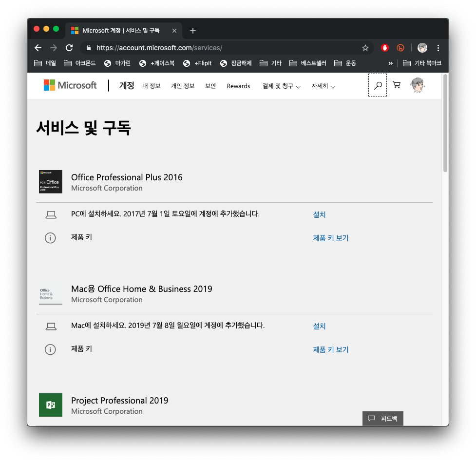
Task: Open the red hand blocker extension
Action: click(385, 48)
